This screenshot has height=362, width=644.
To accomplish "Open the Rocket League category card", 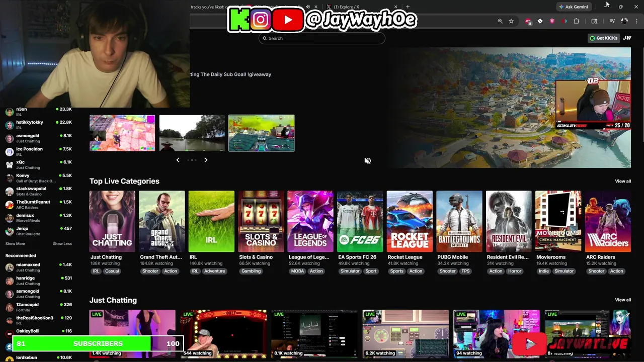I will 410,221.
